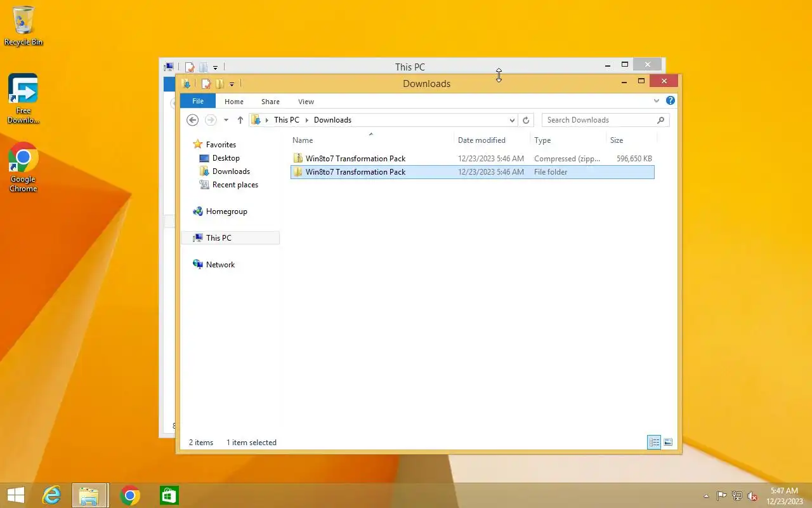The height and width of the screenshot is (508, 812).
Task: Click This PC window title bar
Action: (x=410, y=67)
